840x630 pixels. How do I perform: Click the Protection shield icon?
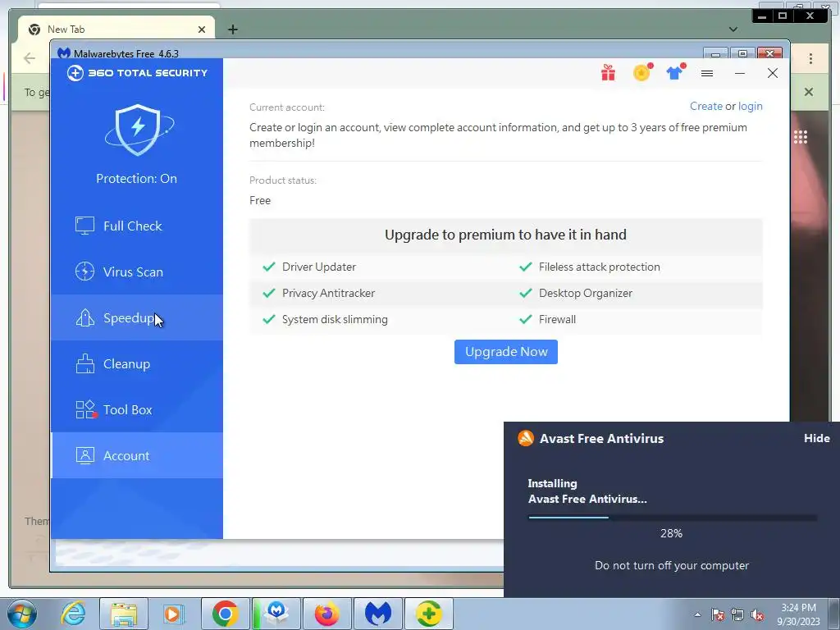click(x=139, y=130)
